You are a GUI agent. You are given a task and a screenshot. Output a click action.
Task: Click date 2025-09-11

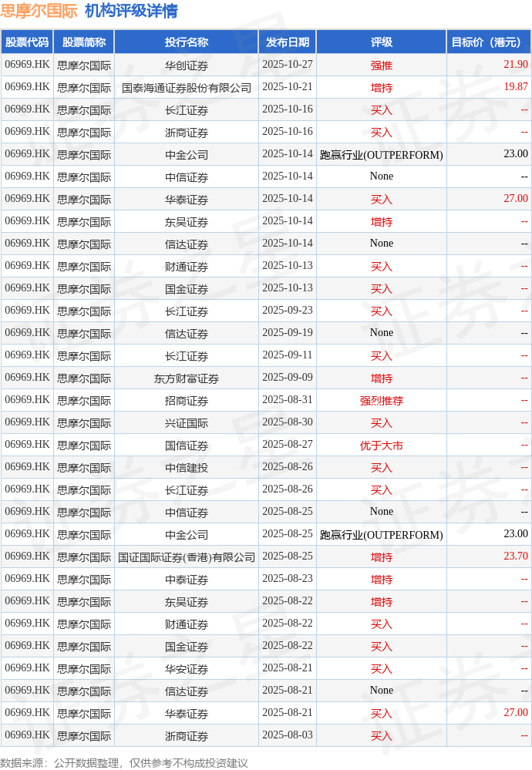(x=288, y=355)
